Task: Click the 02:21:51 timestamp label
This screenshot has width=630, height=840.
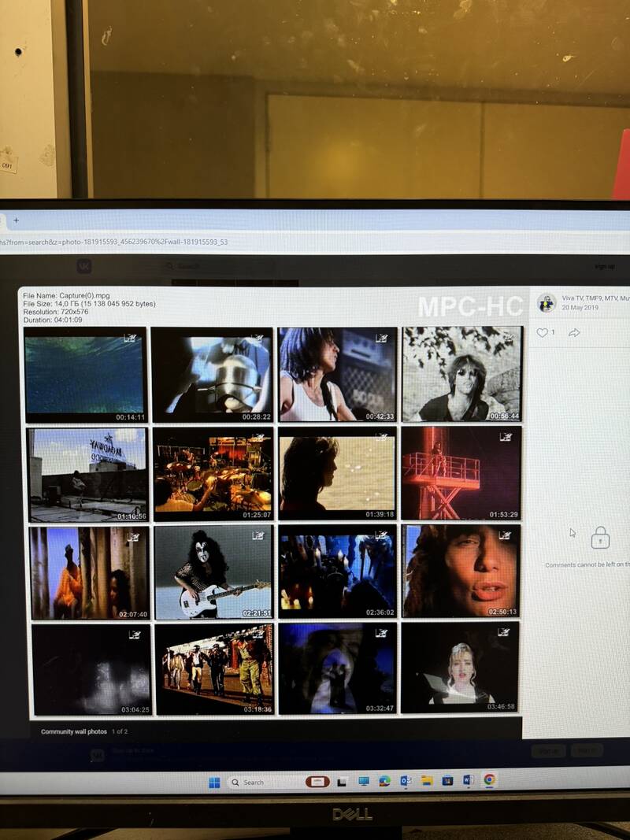Action: click(x=257, y=612)
